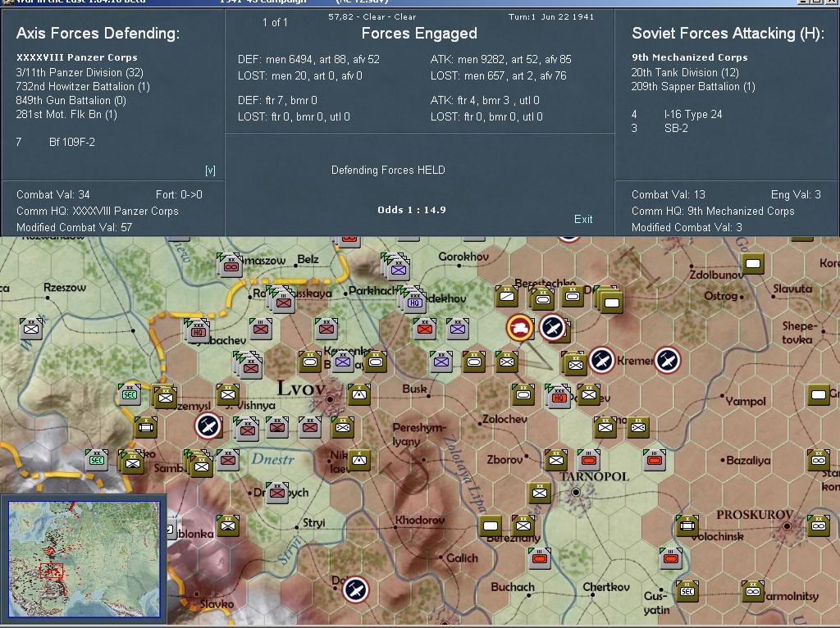This screenshot has width=840, height=628.
Task: Click '3/11th Panzer Division (32)' entry
Action: click(80, 72)
